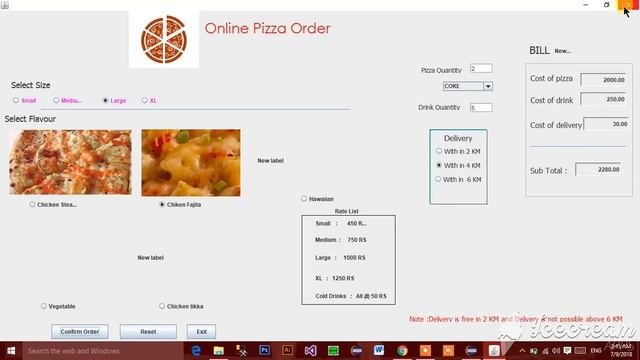Select the Large size radio button
This screenshot has width=640, height=360.
(105, 100)
